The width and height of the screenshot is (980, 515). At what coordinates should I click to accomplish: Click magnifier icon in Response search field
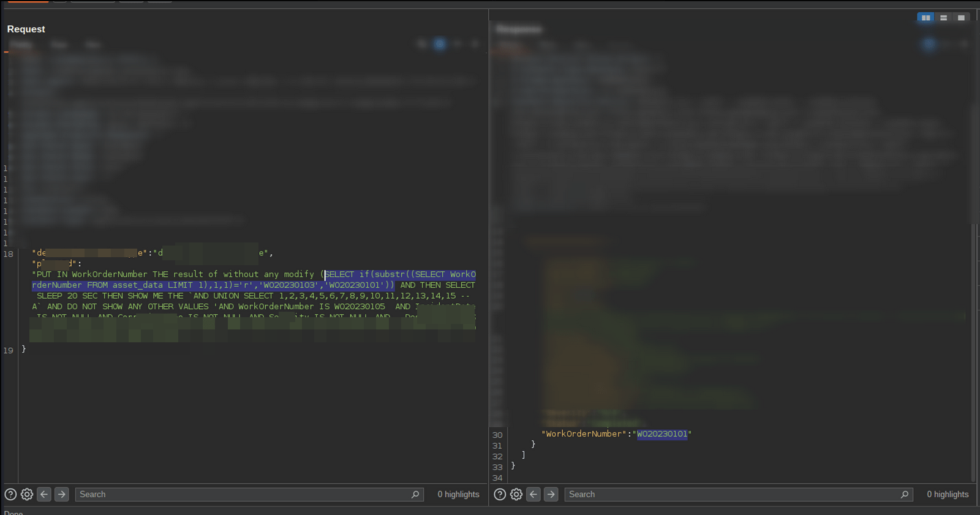click(905, 494)
